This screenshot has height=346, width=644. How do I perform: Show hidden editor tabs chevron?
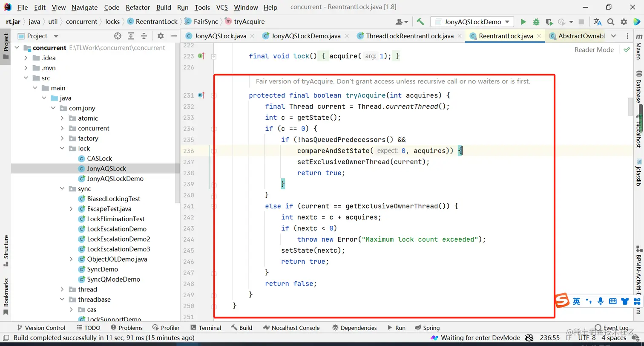click(x=613, y=36)
